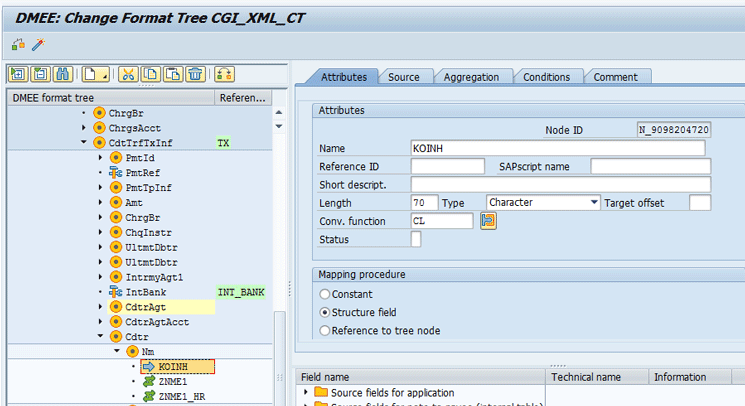Click the Copy node toolbar icon
This screenshot has width=745, height=406.
click(151, 74)
